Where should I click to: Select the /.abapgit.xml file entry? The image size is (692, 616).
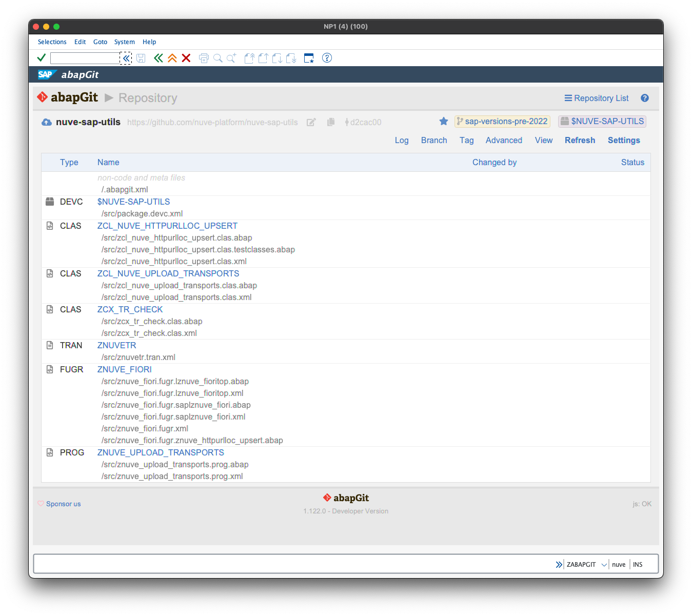tap(125, 190)
